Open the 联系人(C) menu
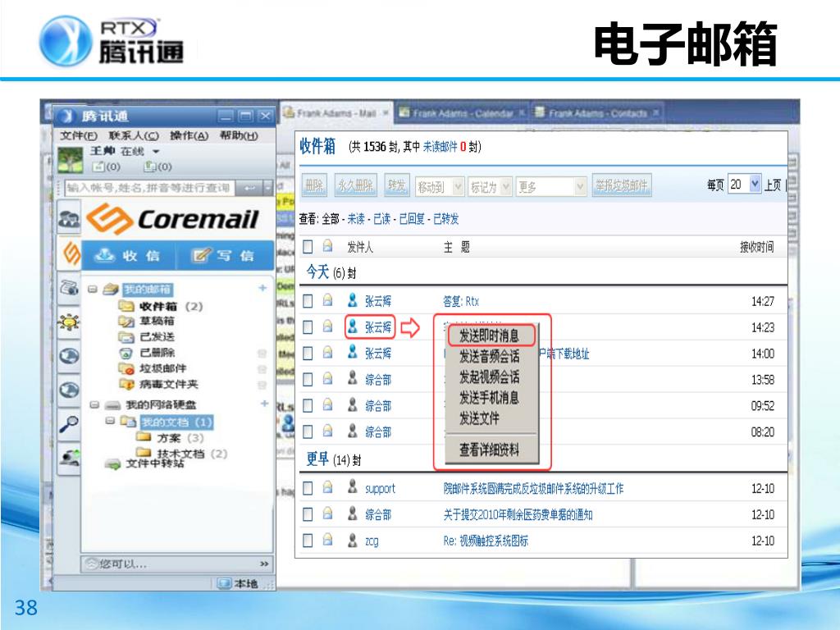This screenshot has height=630, width=840. 134,135
